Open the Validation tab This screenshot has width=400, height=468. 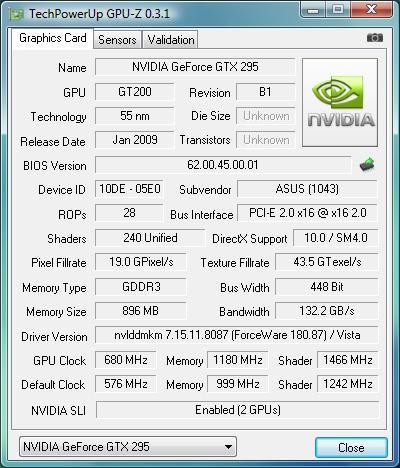[171, 40]
